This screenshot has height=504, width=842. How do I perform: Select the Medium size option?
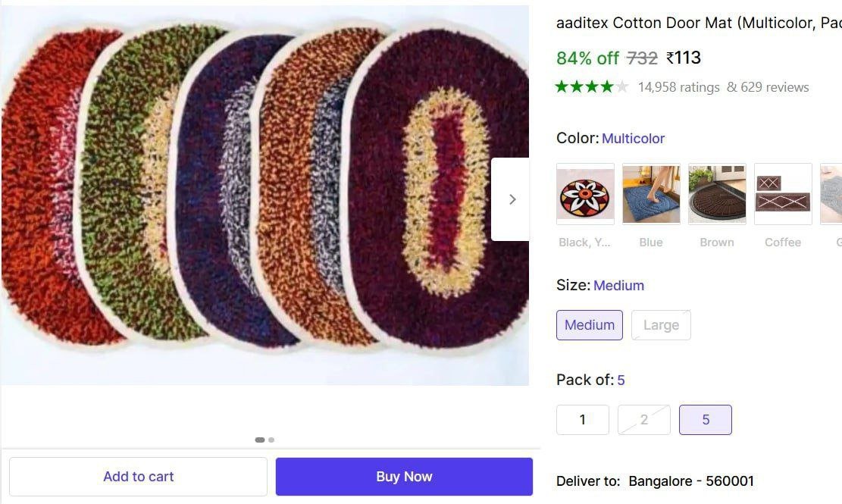tap(590, 324)
